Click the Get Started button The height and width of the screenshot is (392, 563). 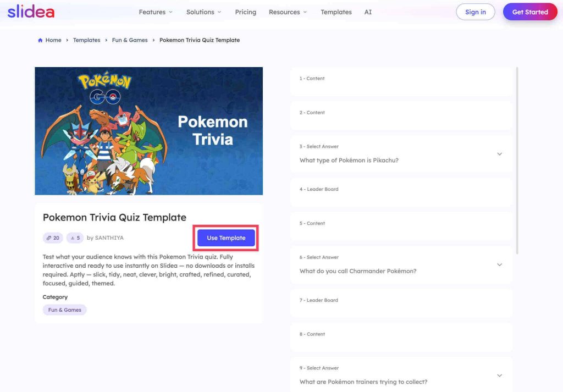(x=530, y=12)
